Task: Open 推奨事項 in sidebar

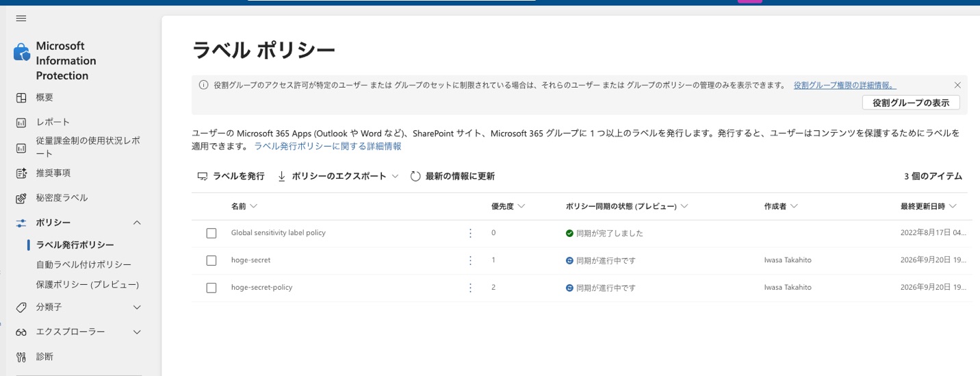Action: pos(53,173)
